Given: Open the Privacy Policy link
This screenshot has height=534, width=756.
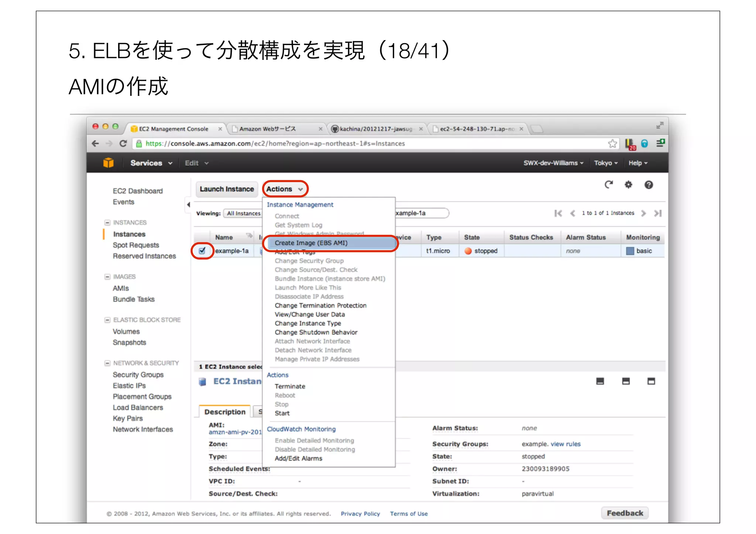Looking at the screenshot, I should point(360,514).
